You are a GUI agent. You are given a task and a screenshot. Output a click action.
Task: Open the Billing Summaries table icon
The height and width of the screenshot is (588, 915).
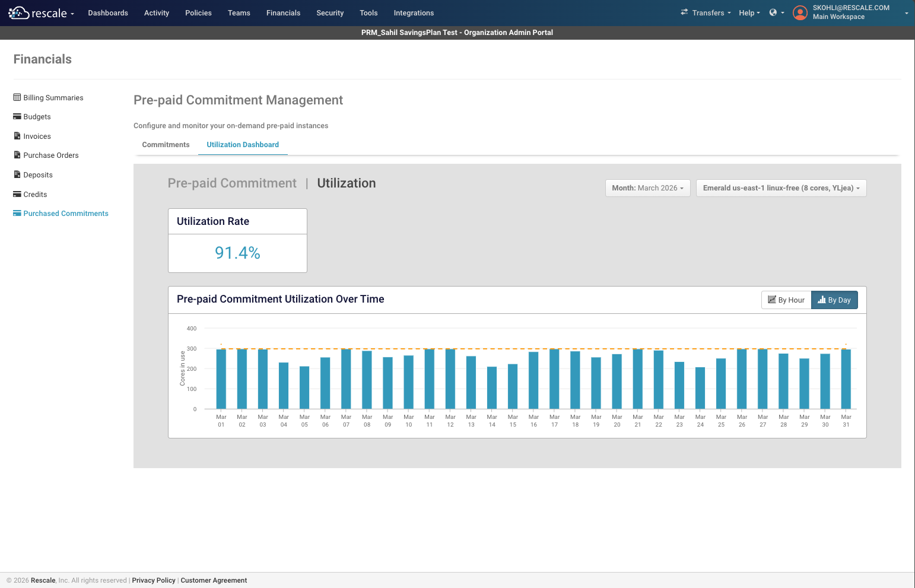(17, 97)
